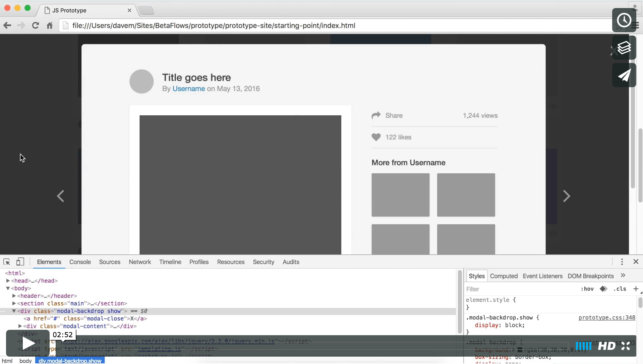This screenshot has height=364, width=643.
Task: Open the Timeline tab
Action: coord(170,262)
